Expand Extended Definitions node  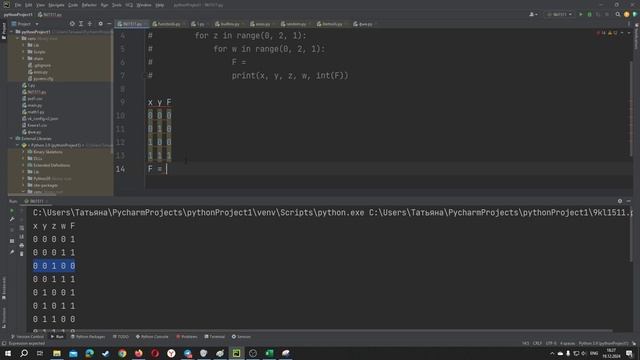point(24,165)
